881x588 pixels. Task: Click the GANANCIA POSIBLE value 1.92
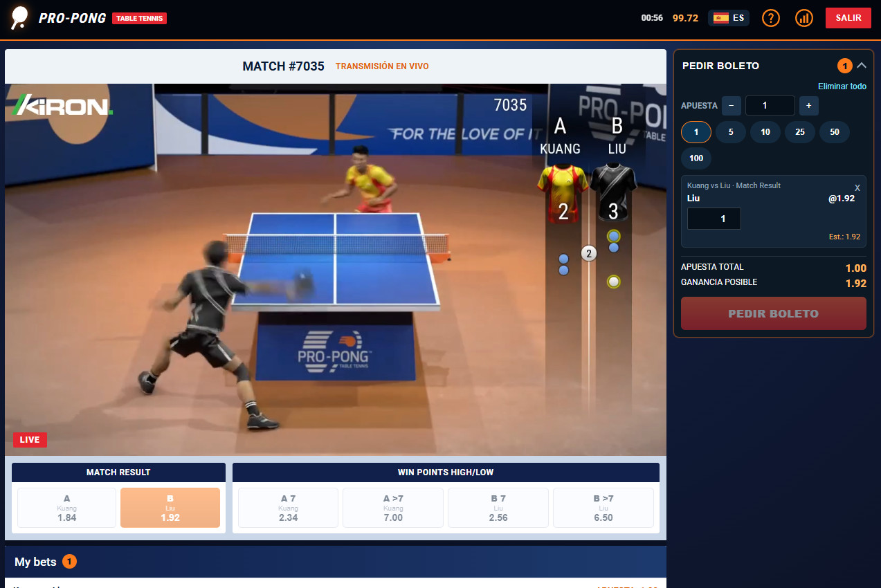(x=856, y=283)
